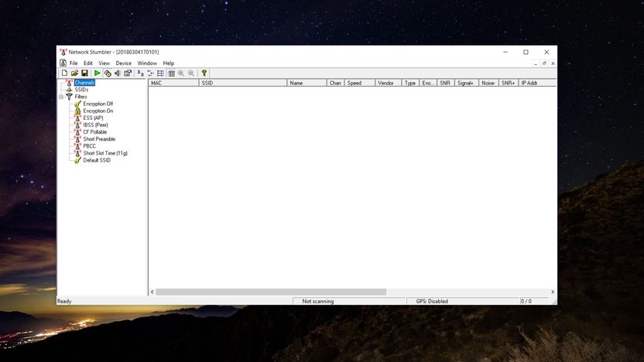Sort by the Enc... column header

coord(428,83)
